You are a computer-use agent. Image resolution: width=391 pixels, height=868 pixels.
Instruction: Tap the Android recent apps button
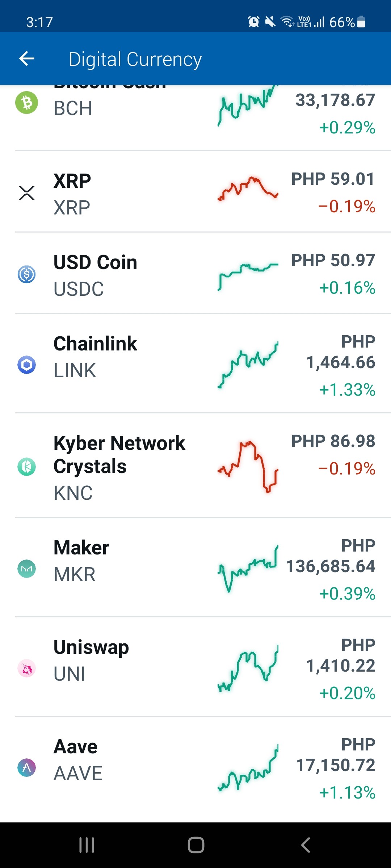[87, 845]
